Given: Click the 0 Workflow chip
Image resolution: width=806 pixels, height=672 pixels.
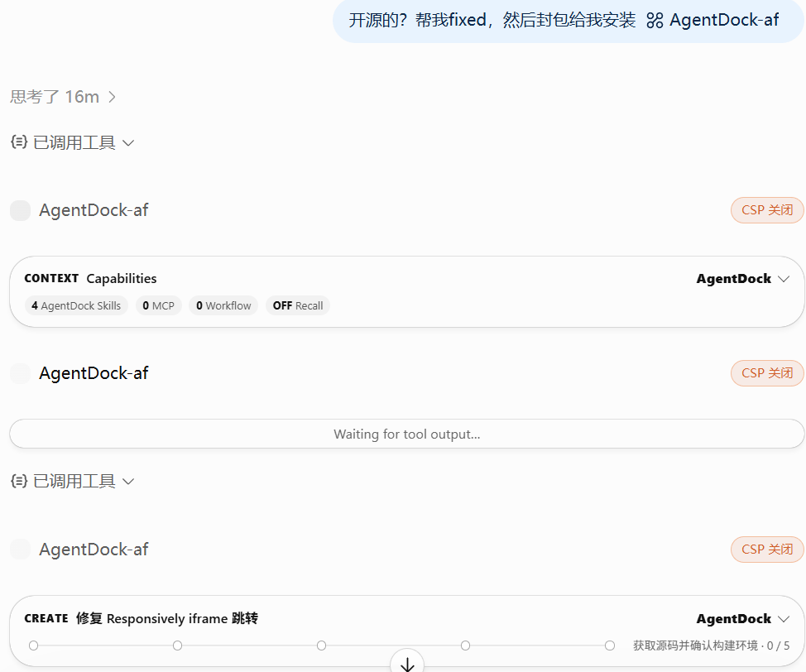Looking at the screenshot, I should (223, 305).
